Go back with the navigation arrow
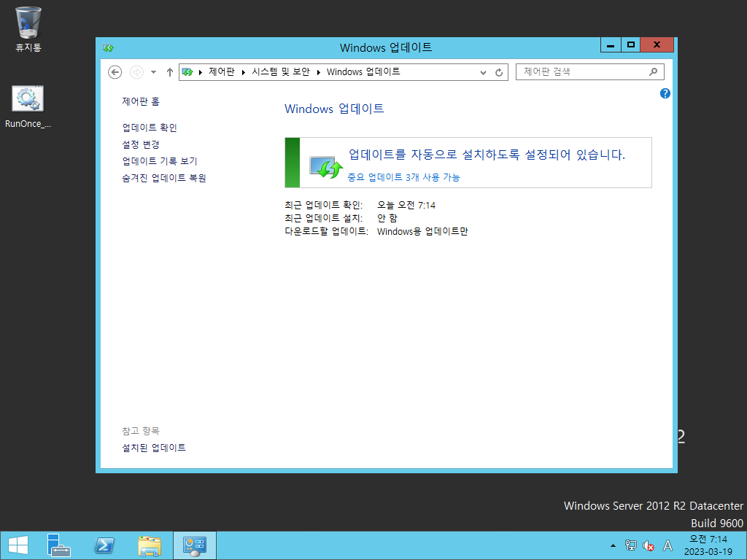The image size is (747, 560). click(115, 72)
